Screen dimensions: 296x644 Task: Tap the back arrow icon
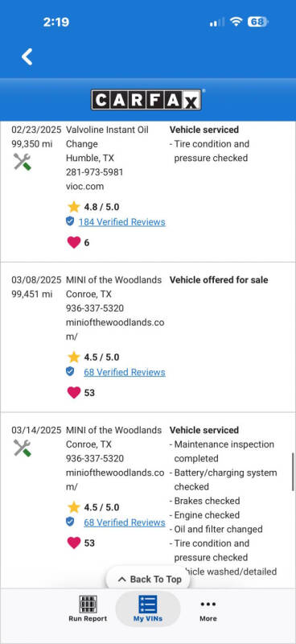point(27,56)
